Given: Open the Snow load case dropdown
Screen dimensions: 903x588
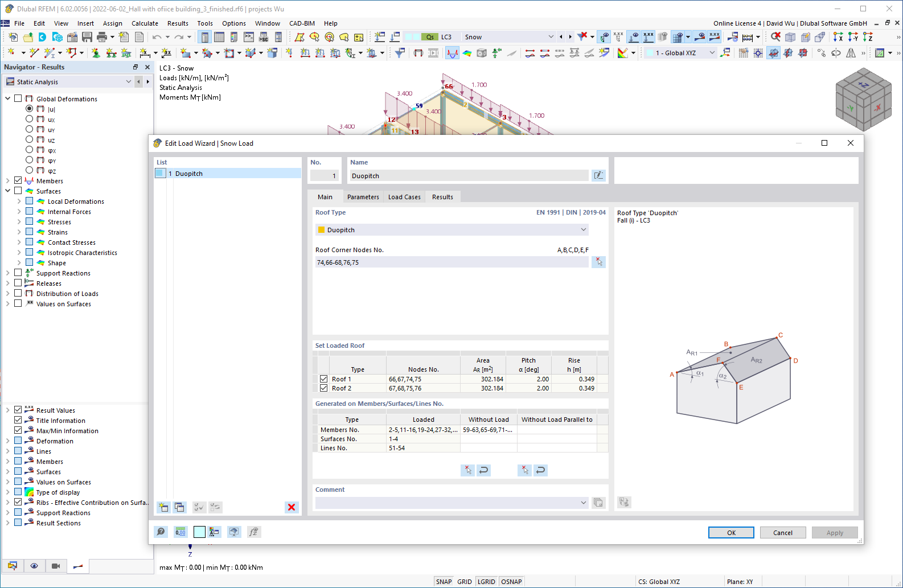Looking at the screenshot, I should 551,37.
